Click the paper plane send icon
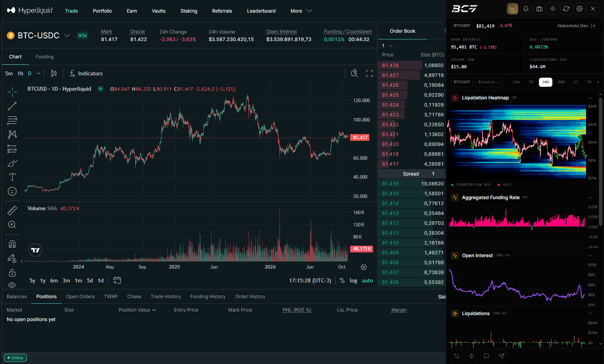This screenshot has height=364, width=604. tap(501, 356)
